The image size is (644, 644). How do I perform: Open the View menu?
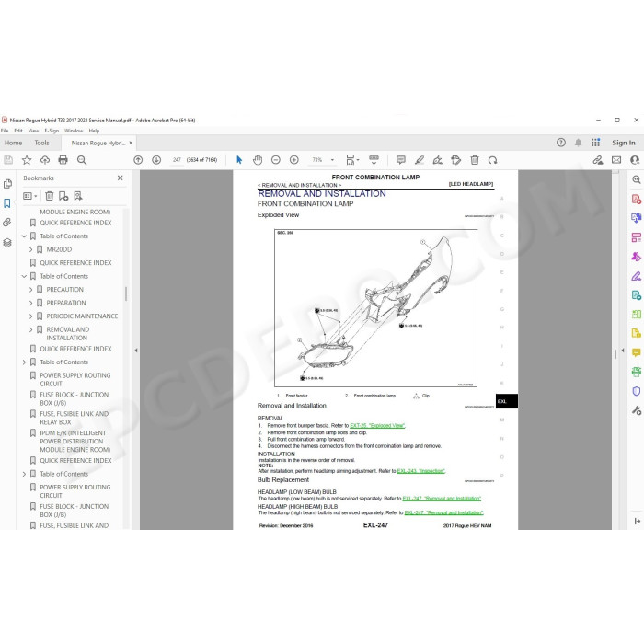[33, 131]
